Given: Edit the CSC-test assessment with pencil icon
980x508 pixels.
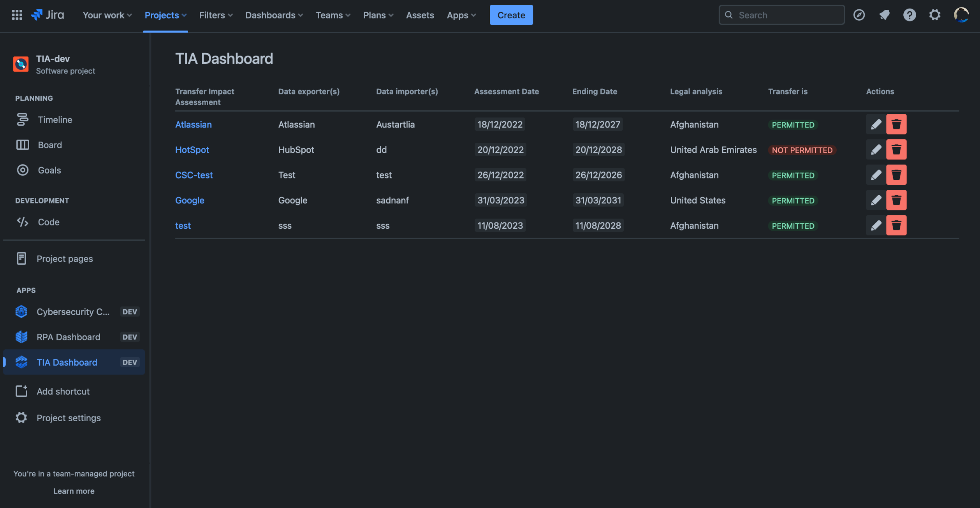Looking at the screenshot, I should point(876,175).
